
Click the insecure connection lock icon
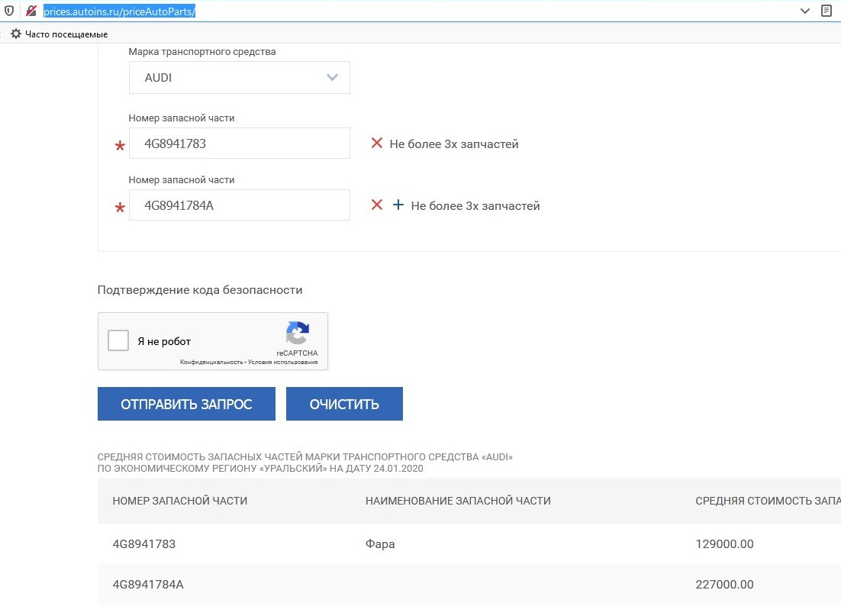[31, 11]
